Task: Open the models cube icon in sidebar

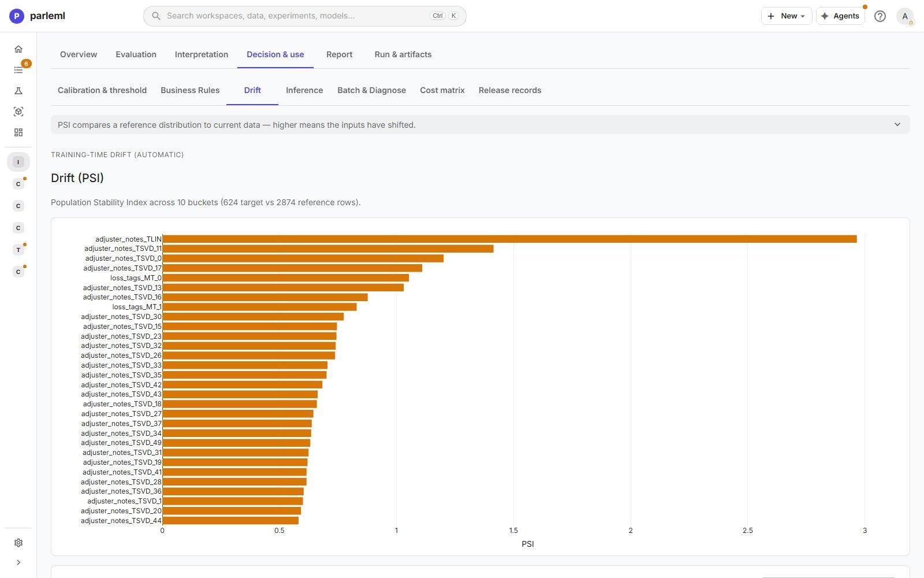Action: [18, 112]
